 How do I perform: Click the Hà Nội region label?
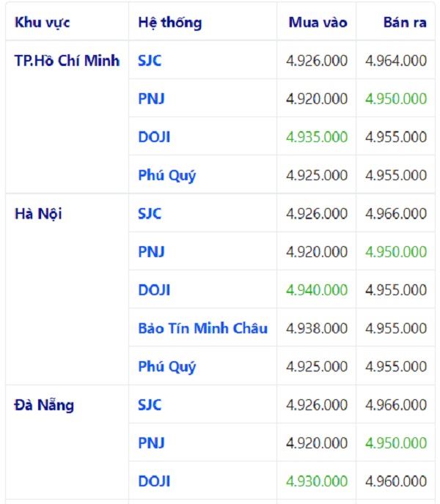coord(38,214)
